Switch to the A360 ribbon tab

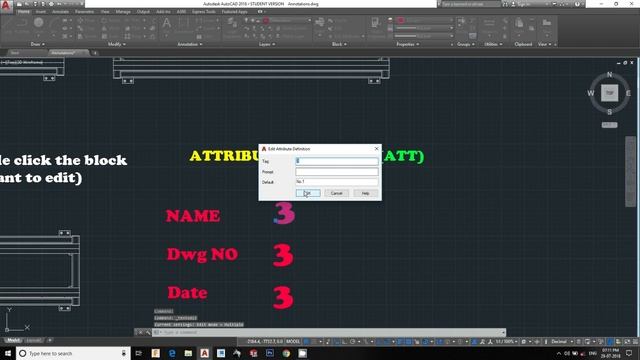tap(182, 11)
